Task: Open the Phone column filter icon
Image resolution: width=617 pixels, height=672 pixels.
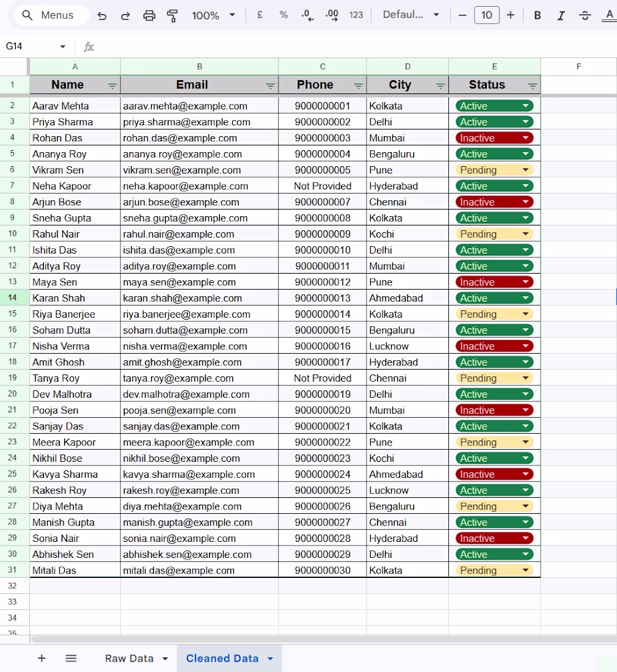Action: coord(359,86)
